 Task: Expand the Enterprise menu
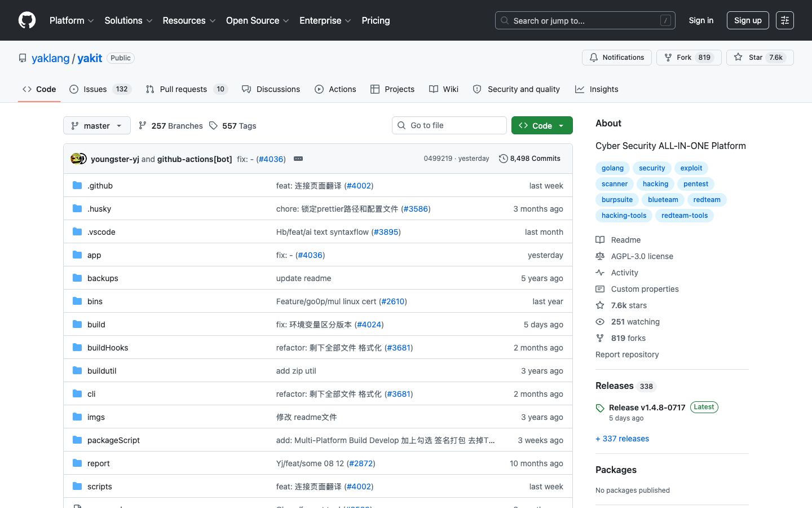[325, 20]
